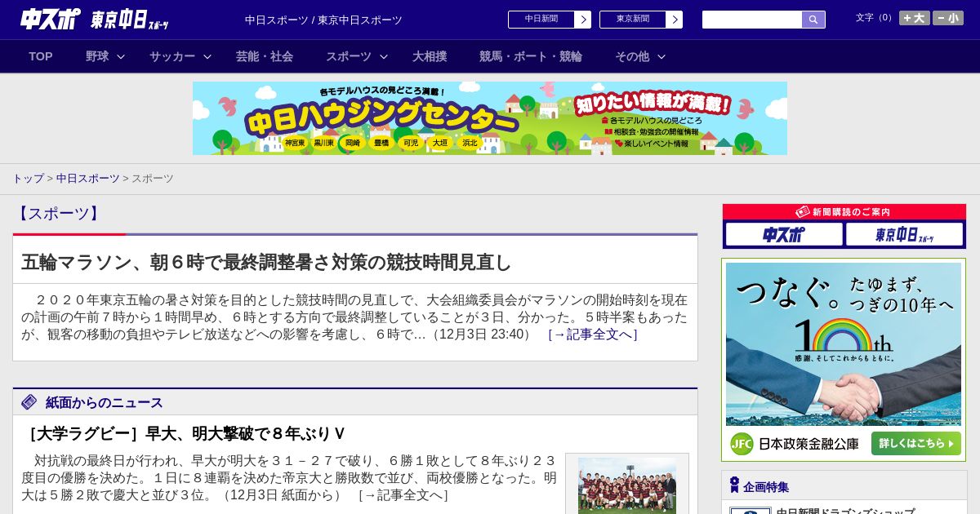Open 芸能・社会 navigation item
This screenshot has height=514, width=980.
click(x=265, y=56)
